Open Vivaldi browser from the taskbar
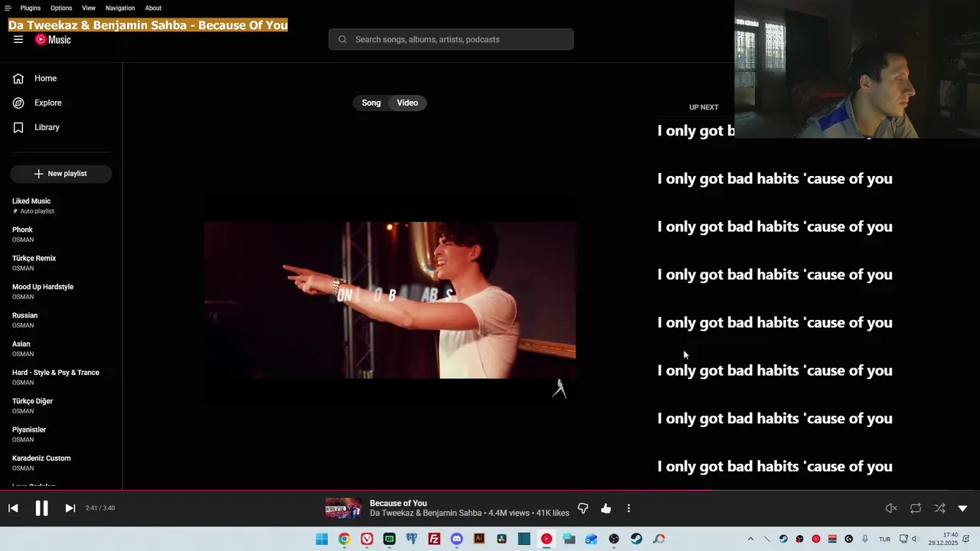The height and width of the screenshot is (551, 980). (367, 539)
